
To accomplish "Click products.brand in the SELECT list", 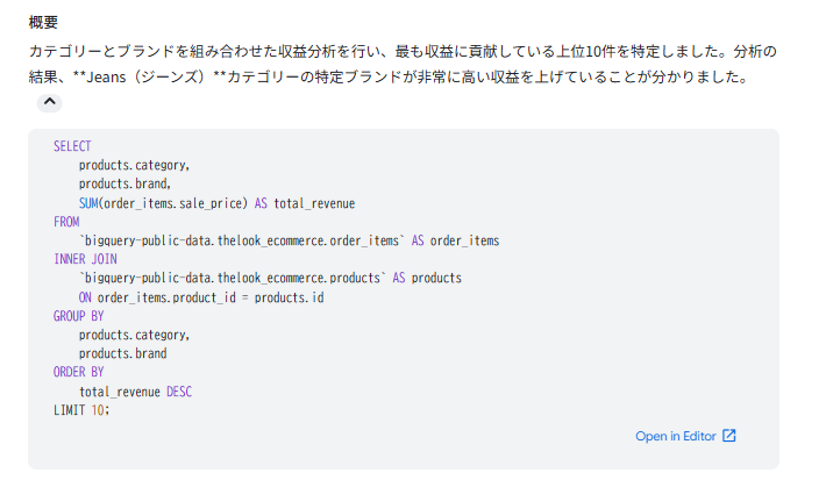I will (125, 184).
